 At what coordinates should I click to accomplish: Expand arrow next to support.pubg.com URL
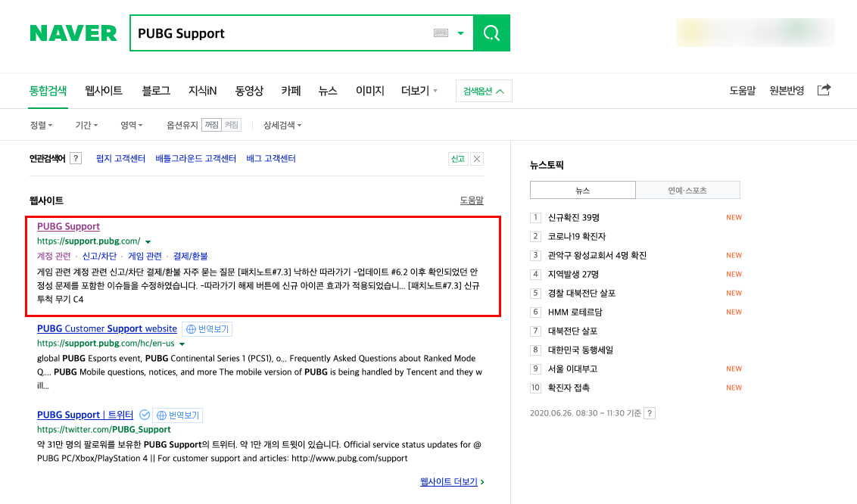coord(148,241)
